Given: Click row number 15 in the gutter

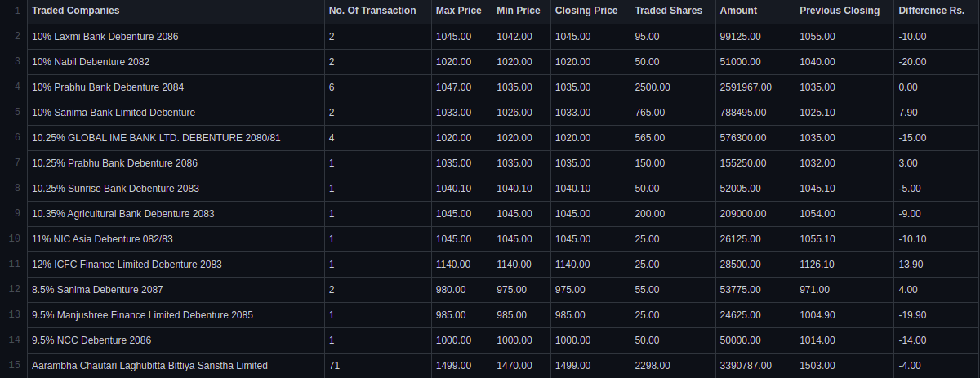Looking at the screenshot, I should click(14, 365).
